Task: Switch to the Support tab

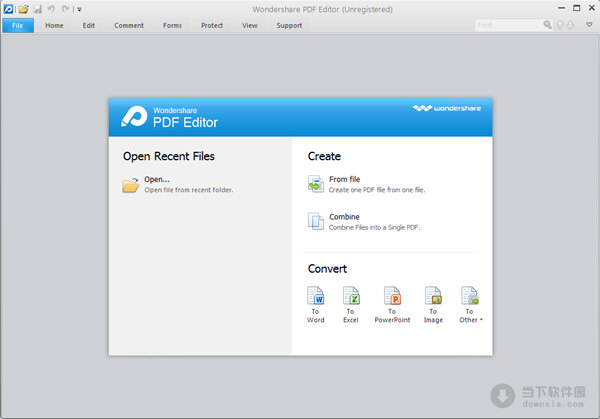Action: [289, 26]
